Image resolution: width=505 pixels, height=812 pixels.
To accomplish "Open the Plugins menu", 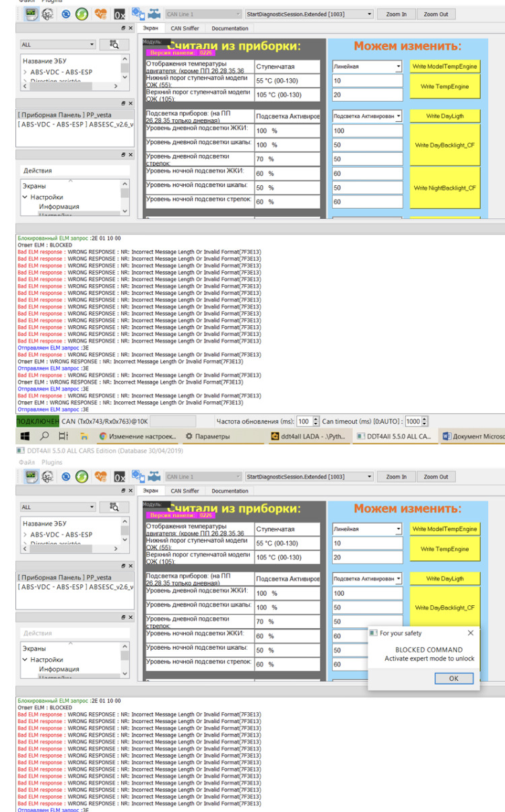I will tap(52, 463).
